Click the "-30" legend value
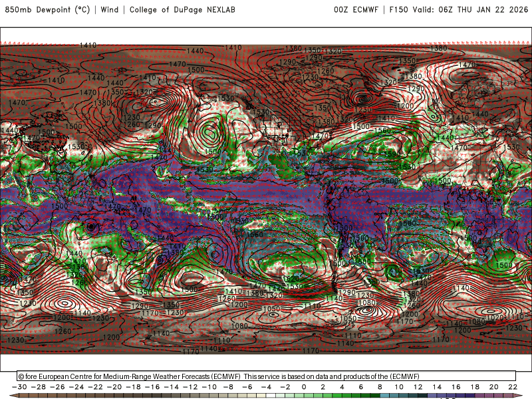This screenshot has width=532, height=399. (19, 387)
